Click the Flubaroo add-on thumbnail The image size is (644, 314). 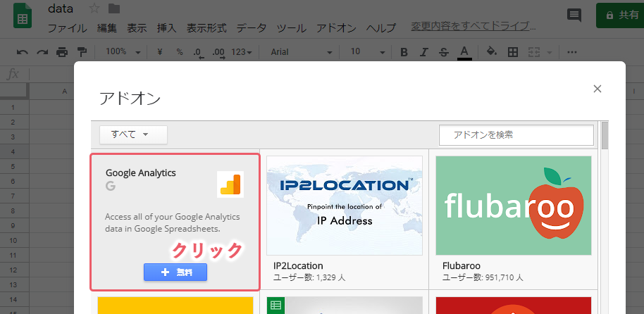[514, 206]
